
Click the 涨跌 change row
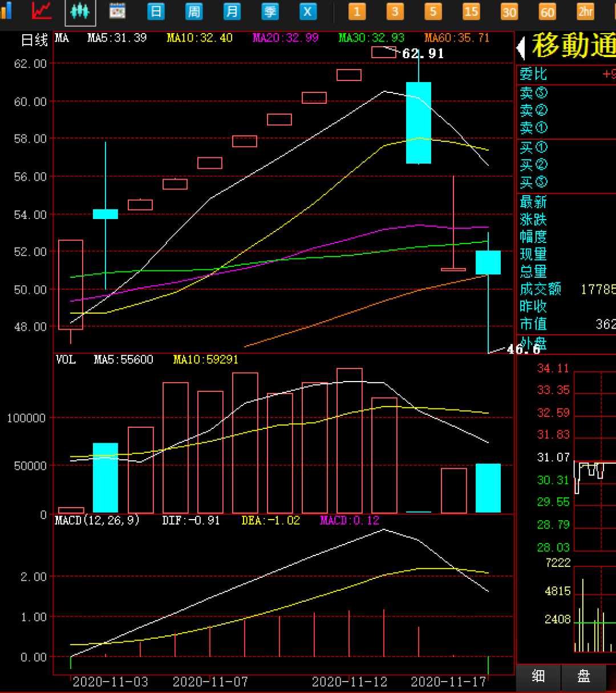tap(566, 220)
